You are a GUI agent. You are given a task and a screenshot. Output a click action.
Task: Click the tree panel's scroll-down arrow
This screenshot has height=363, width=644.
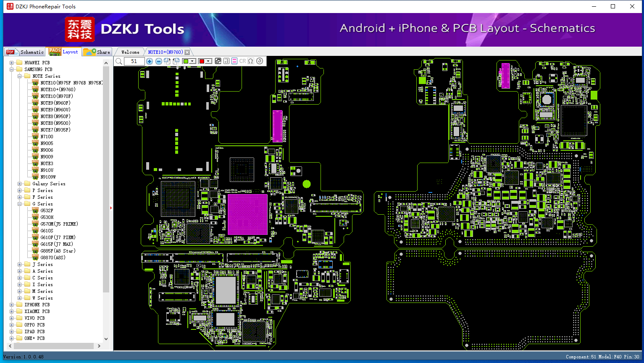pyautogui.click(x=106, y=339)
